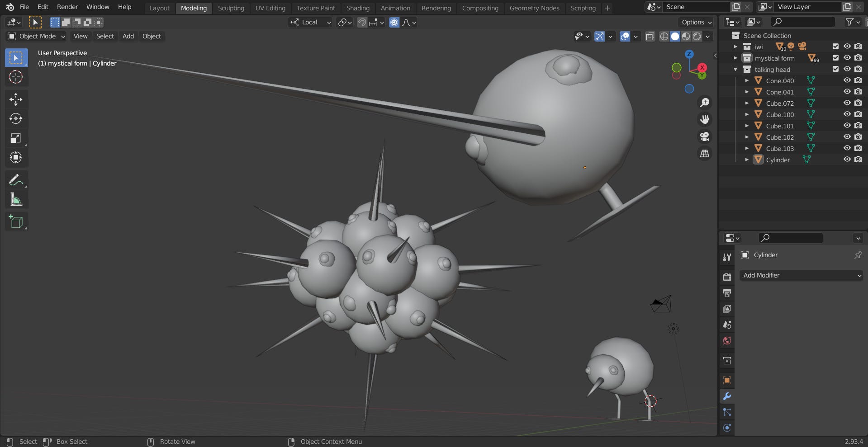Viewport: 868px width, 447px height.
Task: Click the Options button in header
Action: coord(696,22)
